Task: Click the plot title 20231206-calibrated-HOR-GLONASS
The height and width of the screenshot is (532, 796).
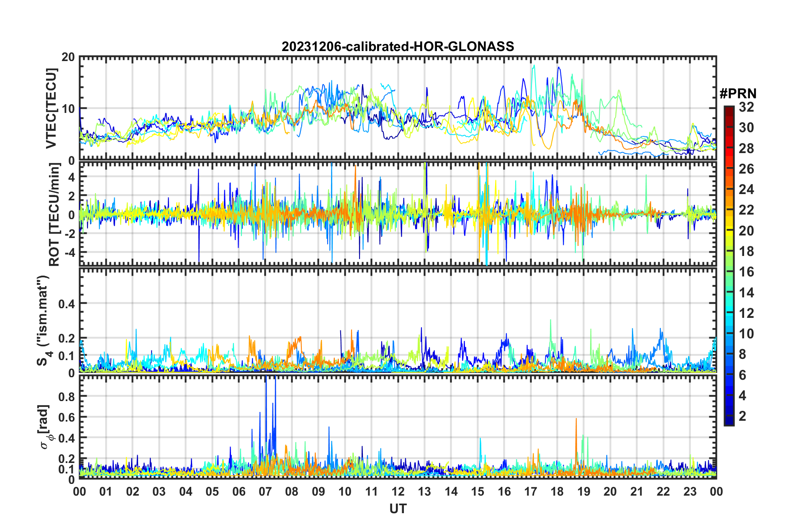Action: (398, 46)
